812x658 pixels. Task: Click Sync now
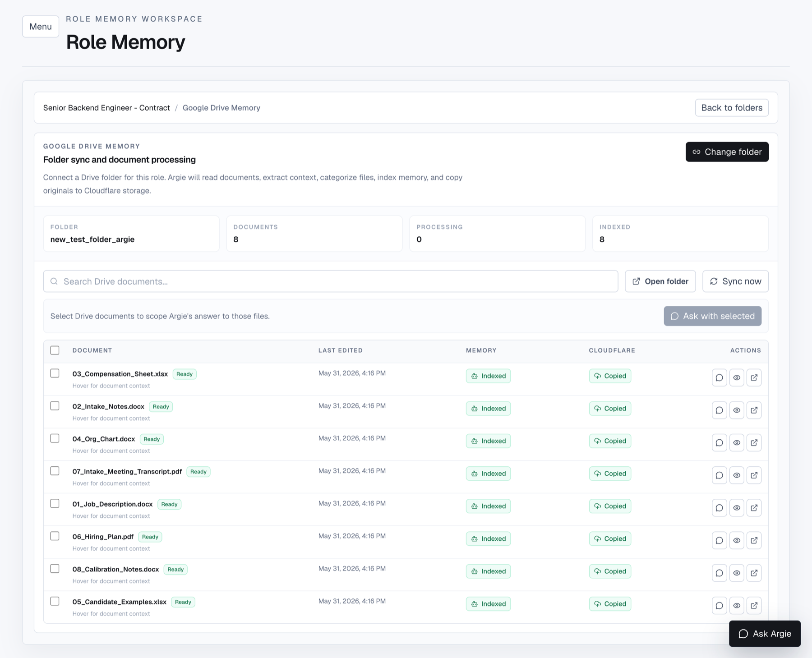(x=735, y=281)
